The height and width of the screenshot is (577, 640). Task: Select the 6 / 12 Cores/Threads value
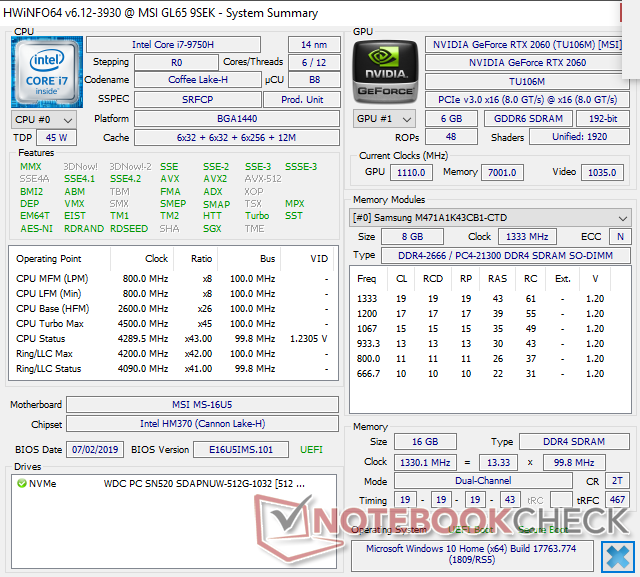click(314, 62)
